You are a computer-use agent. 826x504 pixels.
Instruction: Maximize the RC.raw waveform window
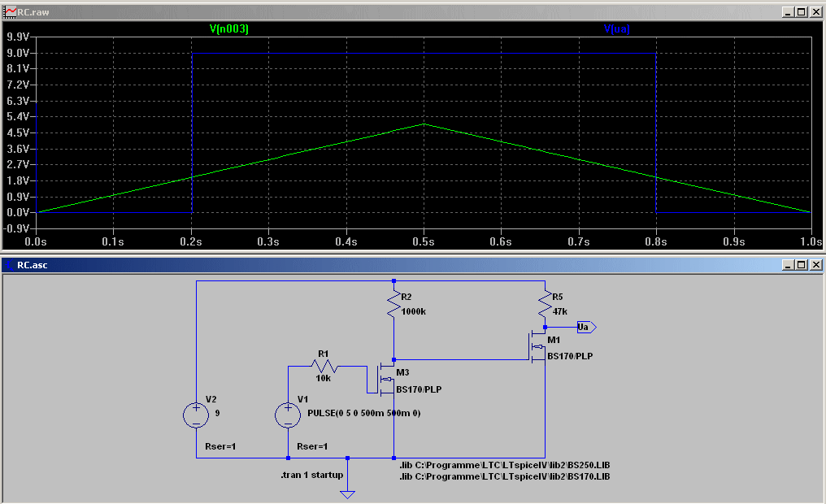pos(802,11)
